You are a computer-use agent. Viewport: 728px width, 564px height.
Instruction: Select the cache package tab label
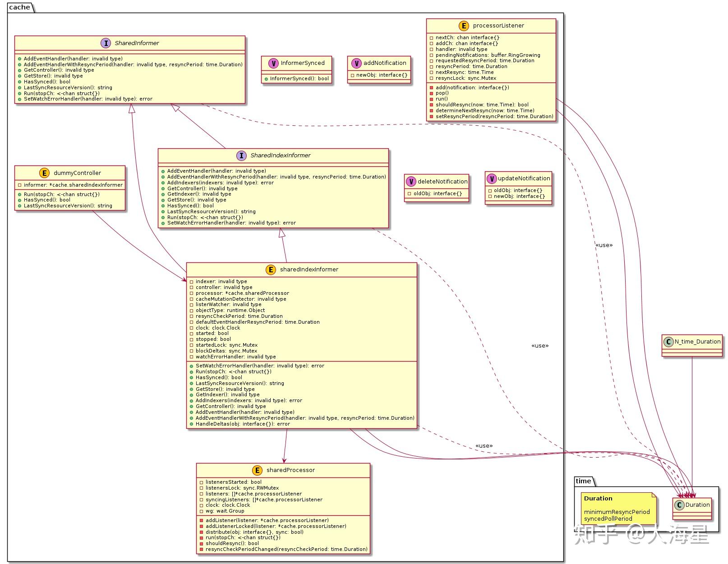[19, 7]
